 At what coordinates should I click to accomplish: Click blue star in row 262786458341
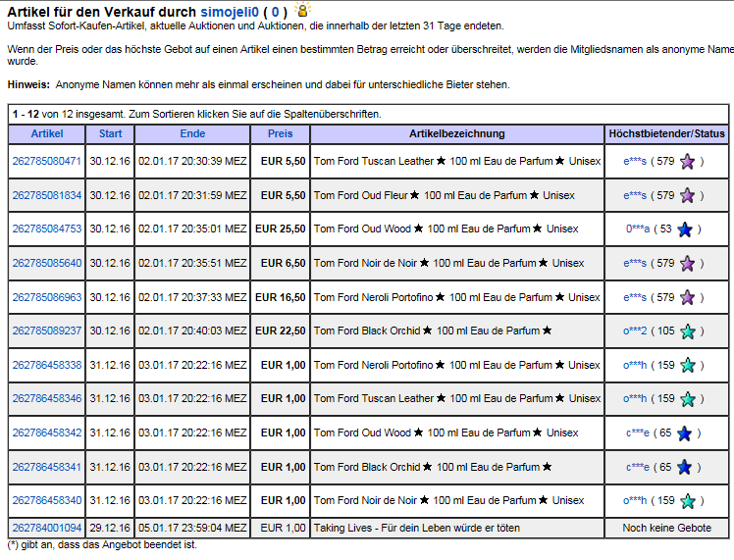tap(684, 468)
